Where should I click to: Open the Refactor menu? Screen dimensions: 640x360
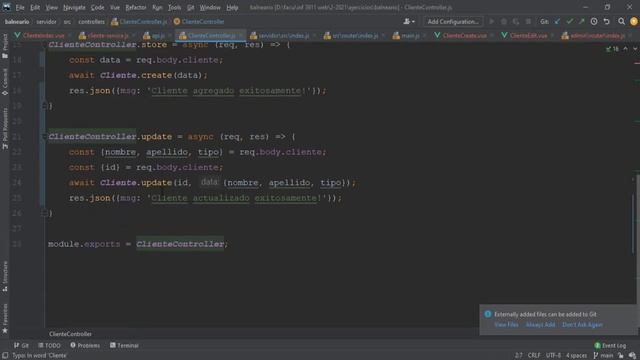[x=136, y=7]
